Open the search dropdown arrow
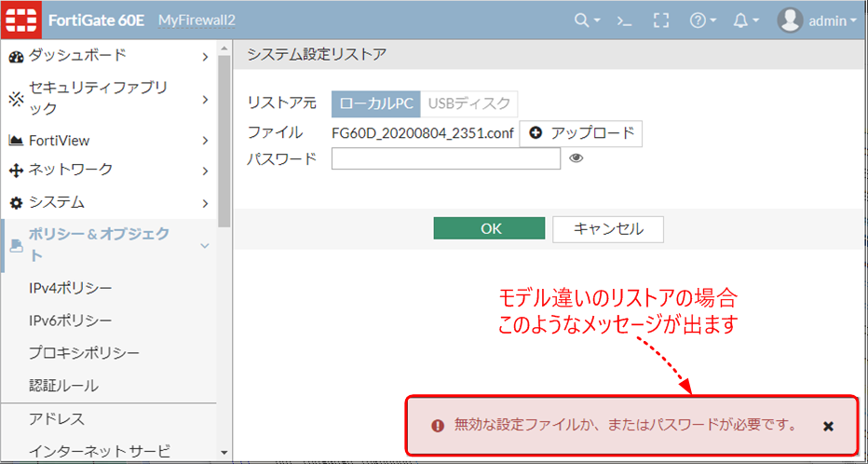The image size is (868, 464). point(597,21)
